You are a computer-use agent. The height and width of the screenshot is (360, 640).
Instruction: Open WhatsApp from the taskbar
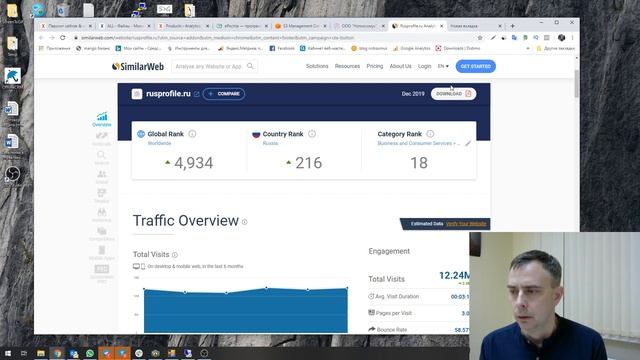click(x=90, y=353)
